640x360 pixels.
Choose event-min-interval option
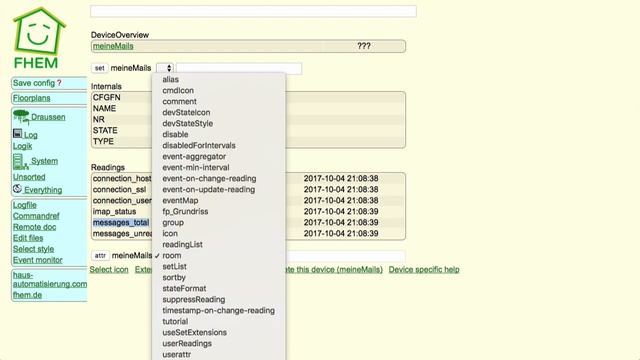[x=196, y=168]
